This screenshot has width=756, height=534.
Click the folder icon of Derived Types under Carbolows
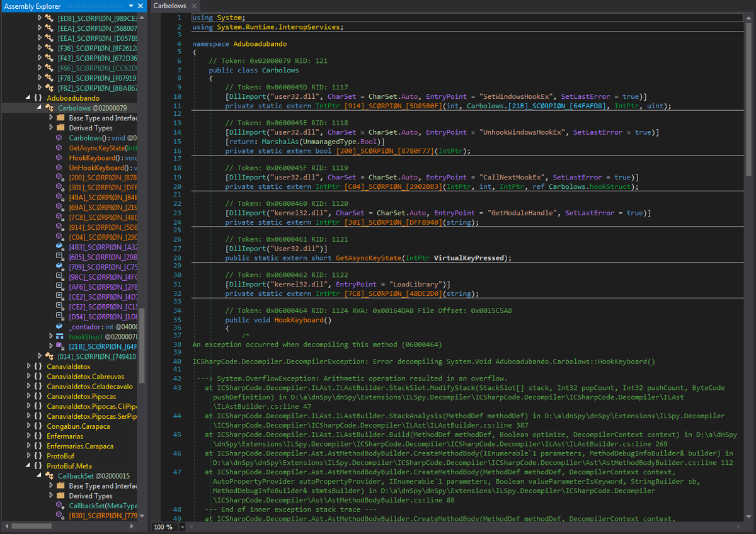pos(60,128)
